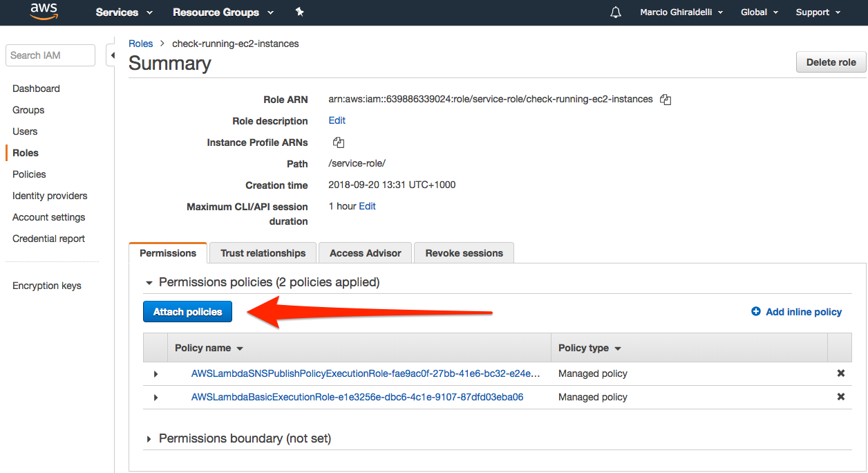Image resolution: width=868 pixels, height=473 pixels.
Task: Copy the Role ARN with the copy icon
Action: pyautogui.click(x=666, y=100)
